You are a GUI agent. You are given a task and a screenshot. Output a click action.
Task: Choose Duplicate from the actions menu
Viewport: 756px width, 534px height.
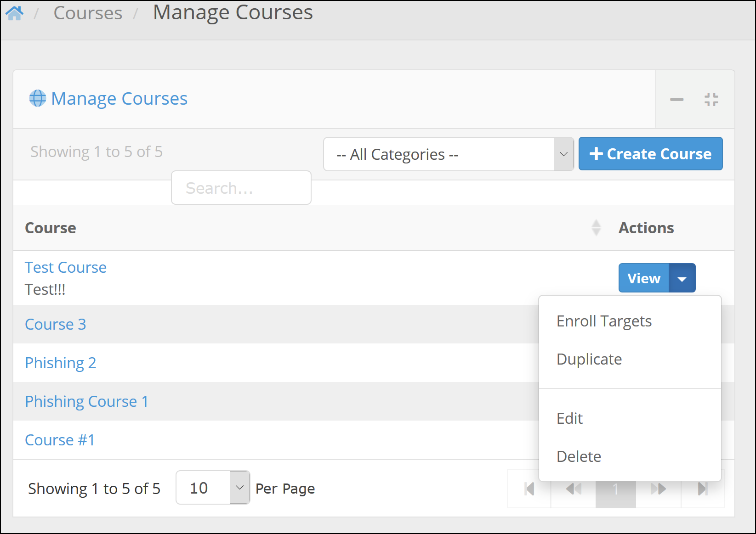[589, 359]
